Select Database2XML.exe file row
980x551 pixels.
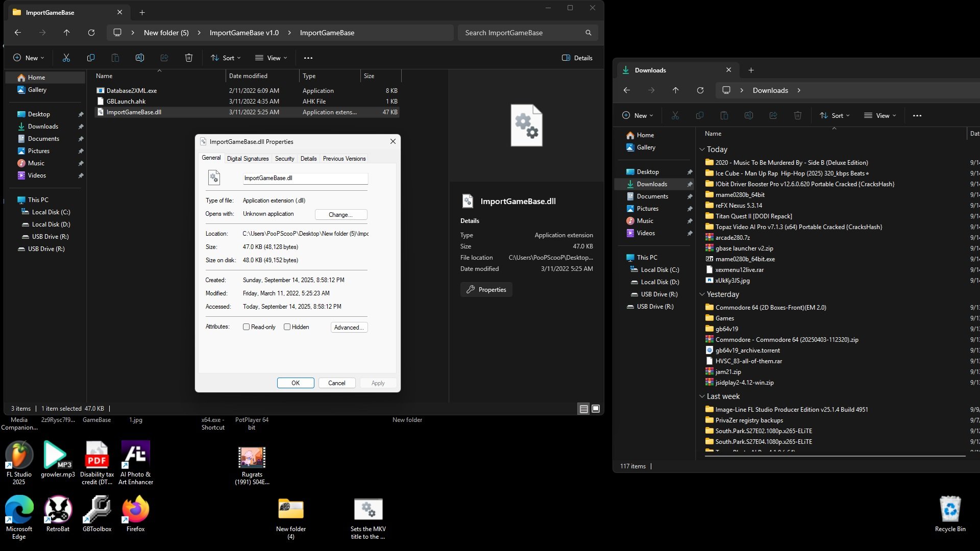(x=247, y=91)
